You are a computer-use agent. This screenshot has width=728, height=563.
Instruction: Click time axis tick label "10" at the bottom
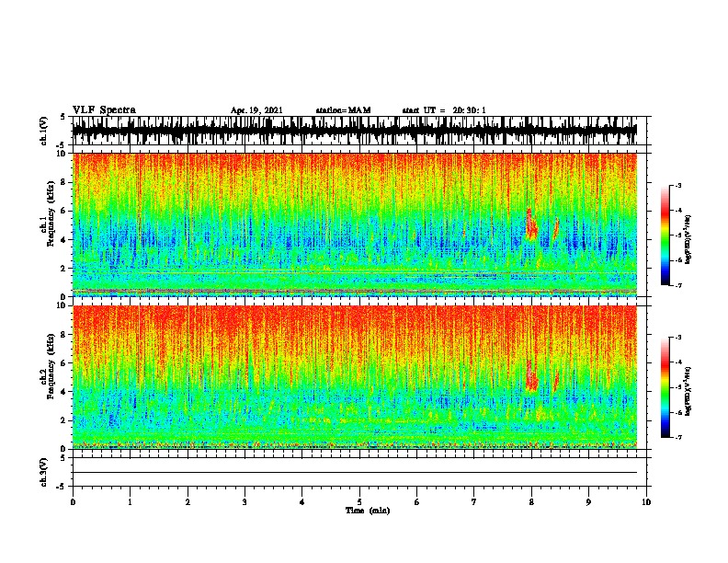[646, 502]
